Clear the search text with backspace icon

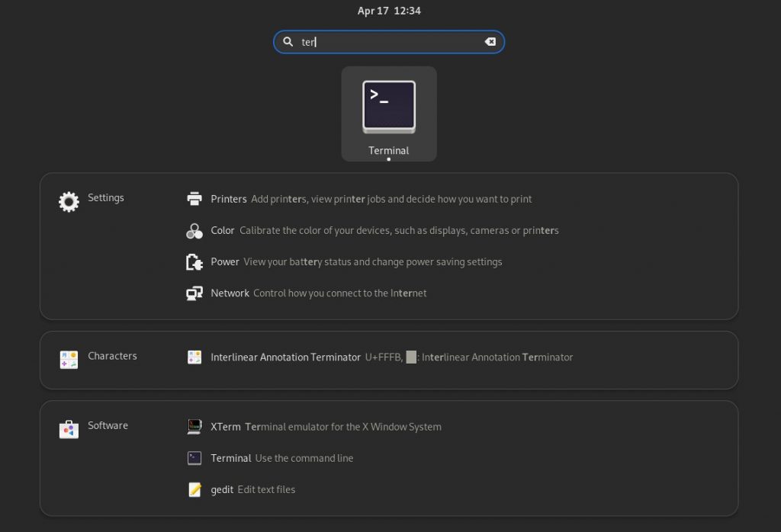pyautogui.click(x=490, y=42)
